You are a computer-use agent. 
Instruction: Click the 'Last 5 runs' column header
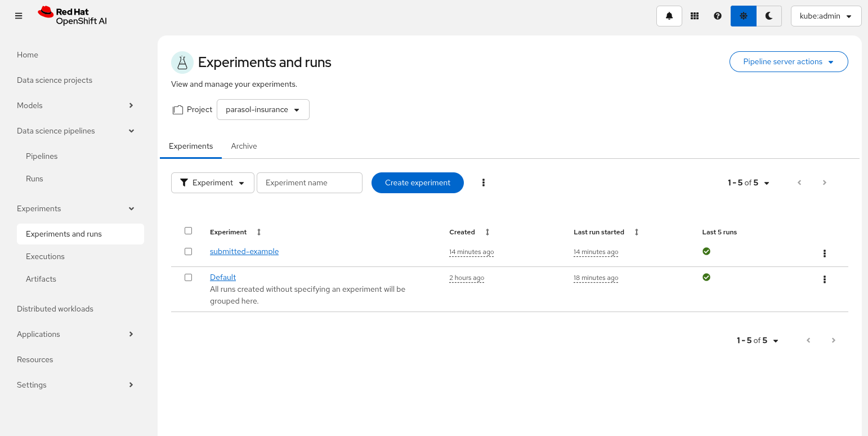coord(719,232)
